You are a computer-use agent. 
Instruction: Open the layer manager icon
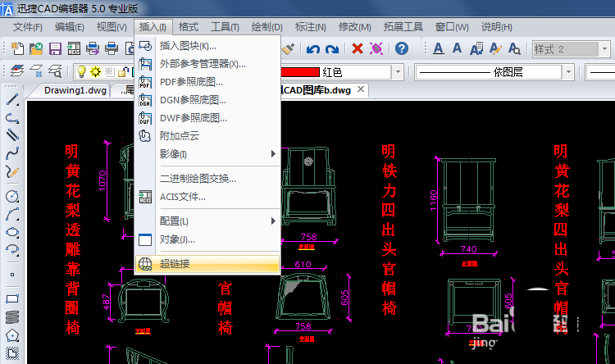17,71
